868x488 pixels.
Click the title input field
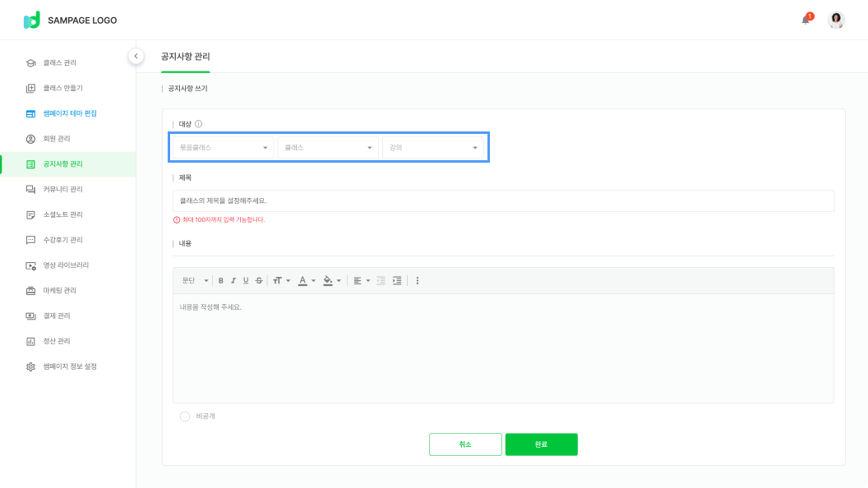(x=503, y=200)
